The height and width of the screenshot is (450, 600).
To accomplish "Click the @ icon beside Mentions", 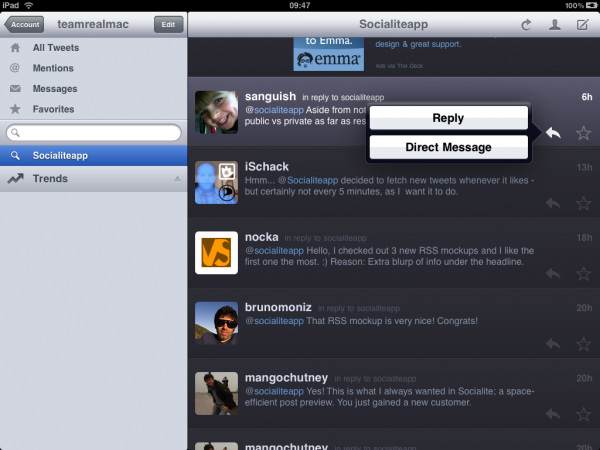I will tap(15, 68).
